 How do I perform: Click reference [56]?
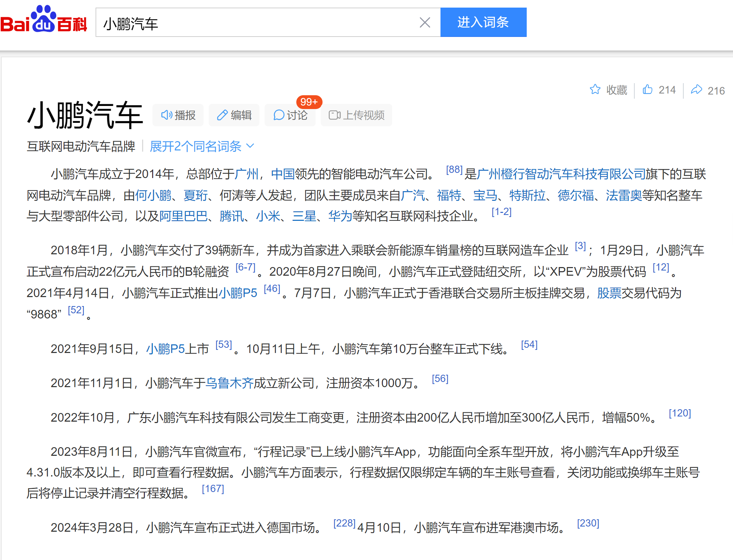pyautogui.click(x=440, y=379)
